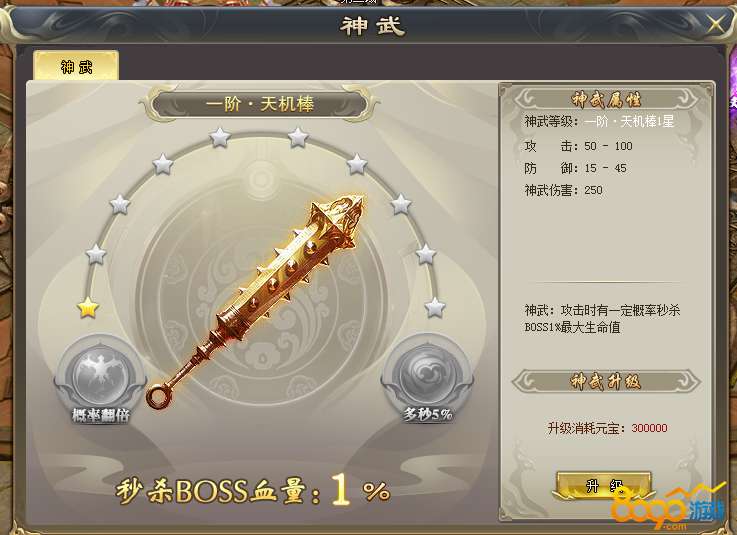
Task: Click the 一阶·天机棒 title banner
Action: [x=260, y=104]
